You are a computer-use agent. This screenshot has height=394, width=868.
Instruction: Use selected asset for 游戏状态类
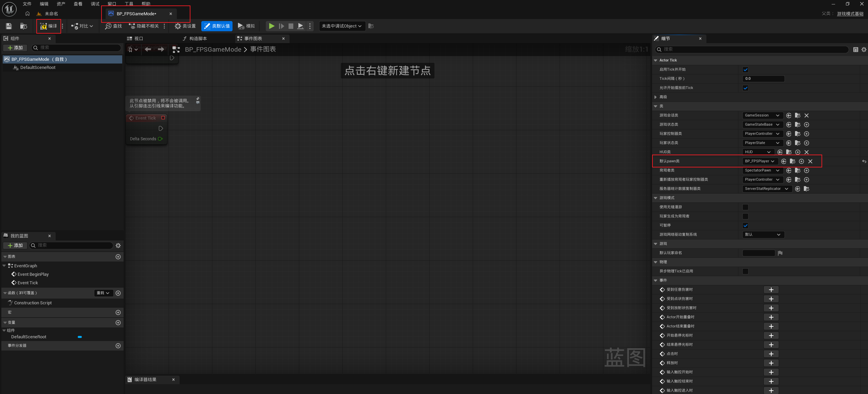pyautogui.click(x=789, y=125)
